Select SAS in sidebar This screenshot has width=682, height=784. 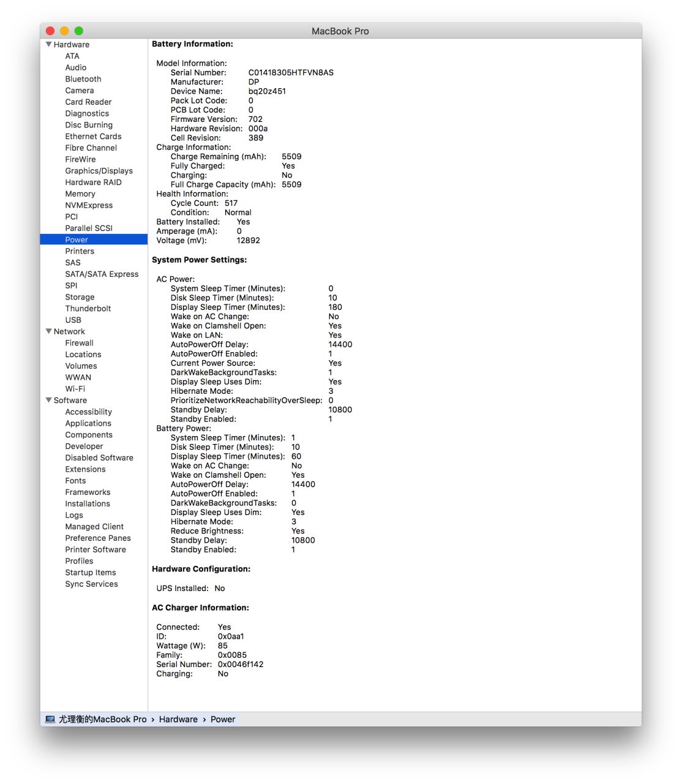tap(73, 262)
